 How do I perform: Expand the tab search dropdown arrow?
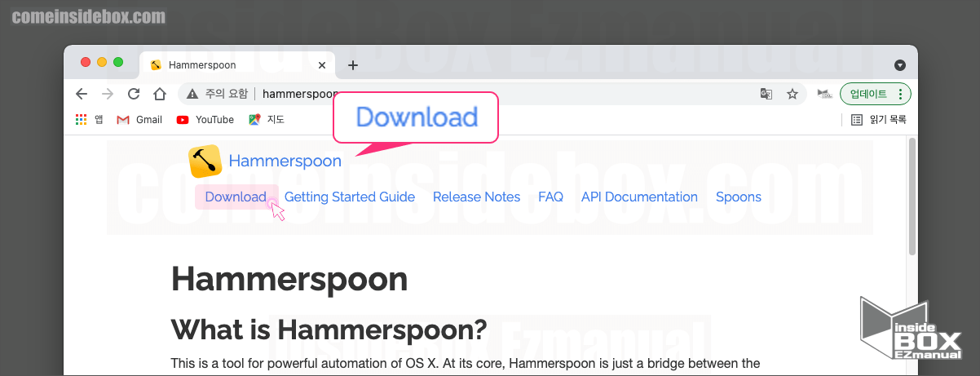900,65
